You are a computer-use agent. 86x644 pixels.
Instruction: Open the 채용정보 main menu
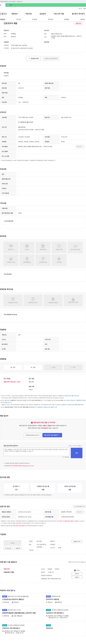(x=15, y=14)
